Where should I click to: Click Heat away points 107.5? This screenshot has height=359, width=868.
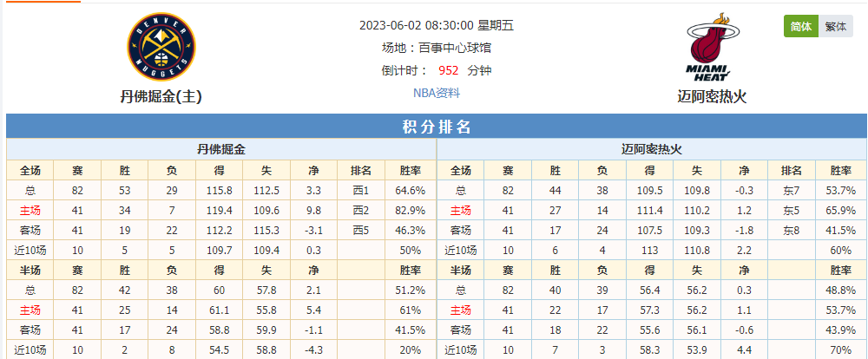pyautogui.click(x=650, y=230)
